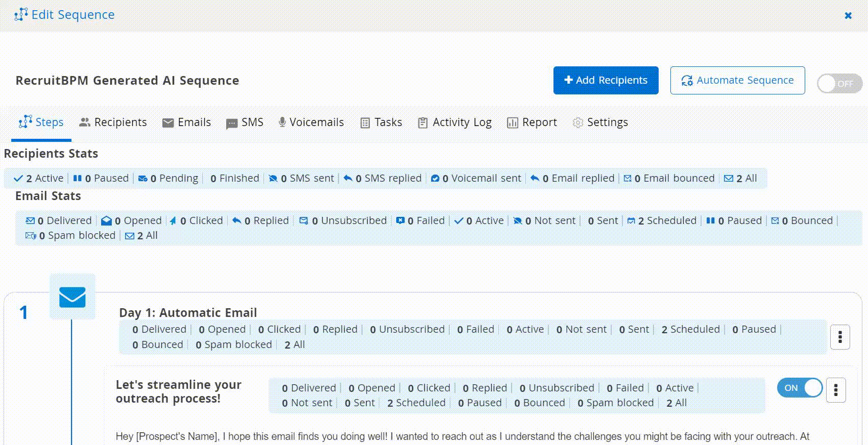This screenshot has width=868, height=445.
Task: Click the Report chart icon
Action: (x=512, y=123)
